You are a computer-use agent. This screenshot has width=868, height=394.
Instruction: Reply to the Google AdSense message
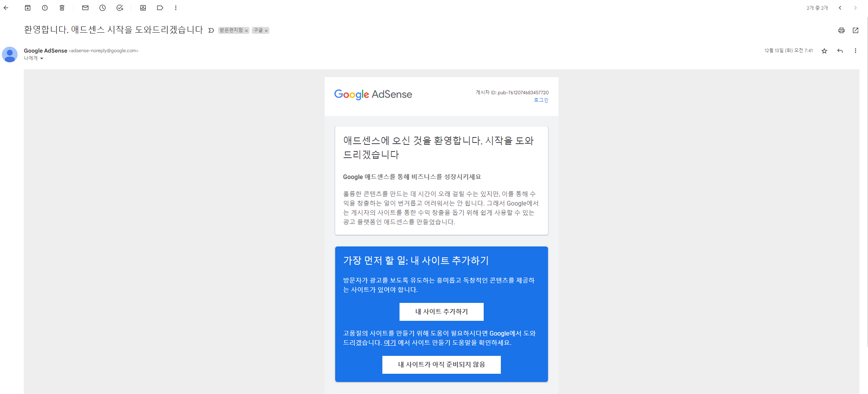840,51
